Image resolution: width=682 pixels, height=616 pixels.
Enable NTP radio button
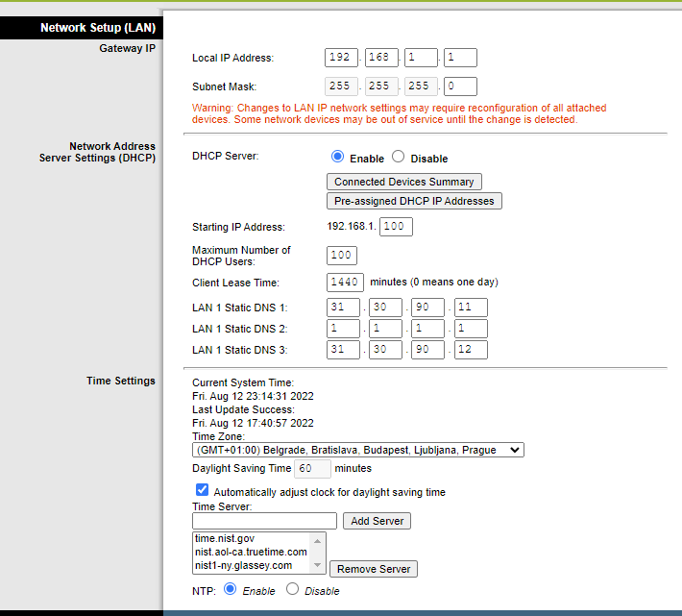[x=231, y=589]
